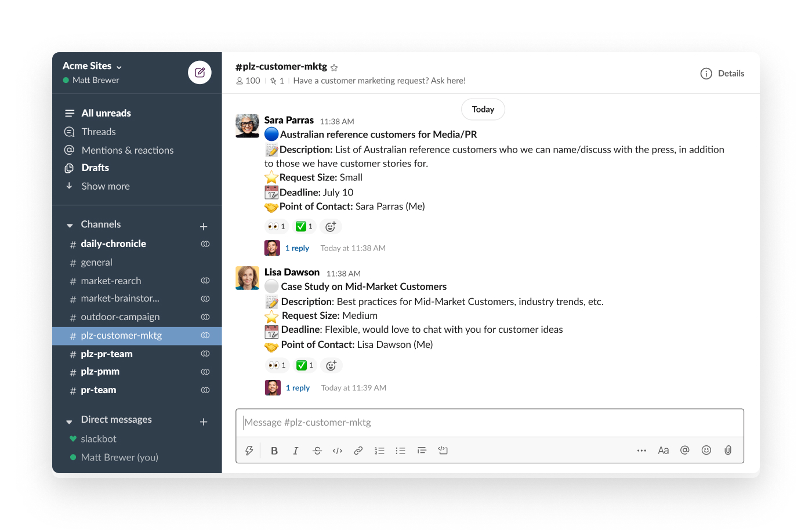
Task: Insert a link in the message
Action: pyautogui.click(x=358, y=451)
